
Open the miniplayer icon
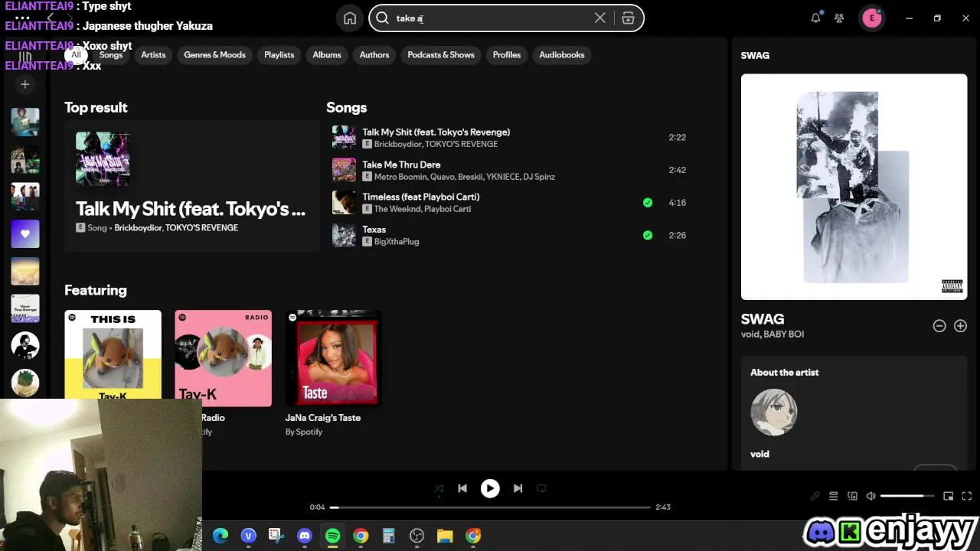coord(948,496)
